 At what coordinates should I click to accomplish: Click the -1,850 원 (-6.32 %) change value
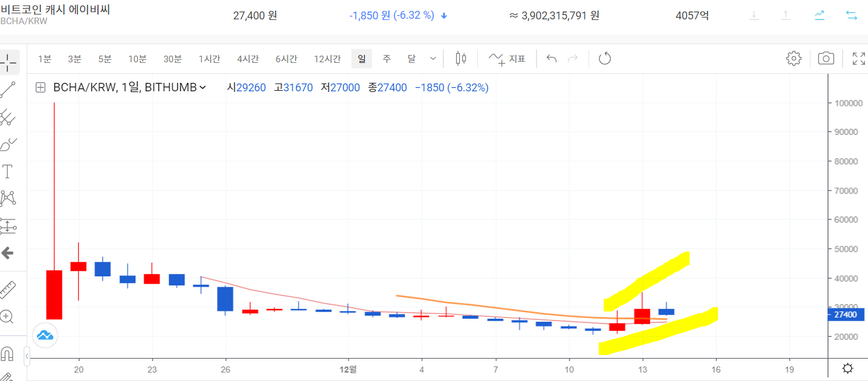click(x=391, y=16)
